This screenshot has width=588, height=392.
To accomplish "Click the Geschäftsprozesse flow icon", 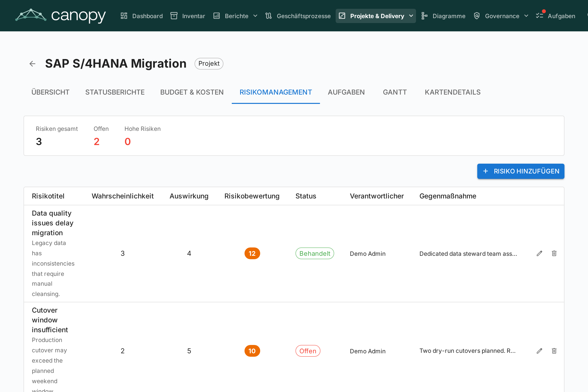I will pyautogui.click(x=269, y=16).
